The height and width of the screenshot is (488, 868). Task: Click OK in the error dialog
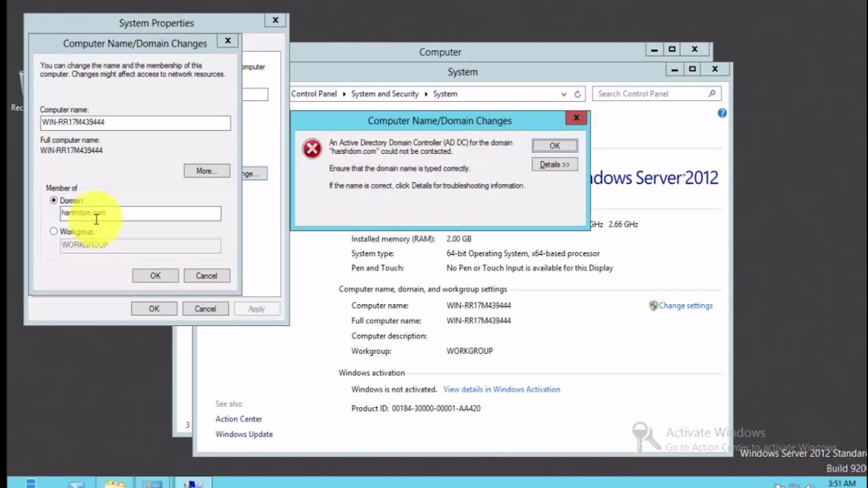[555, 146]
